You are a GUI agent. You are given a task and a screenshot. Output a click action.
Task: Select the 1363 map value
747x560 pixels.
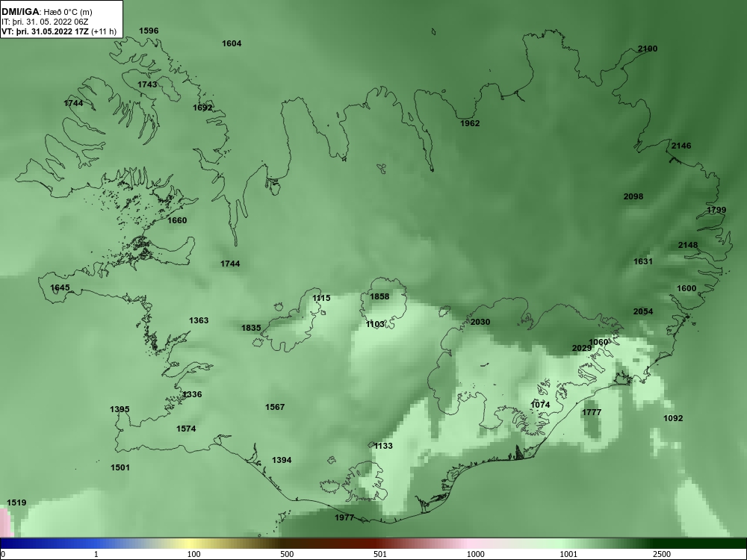click(x=199, y=320)
